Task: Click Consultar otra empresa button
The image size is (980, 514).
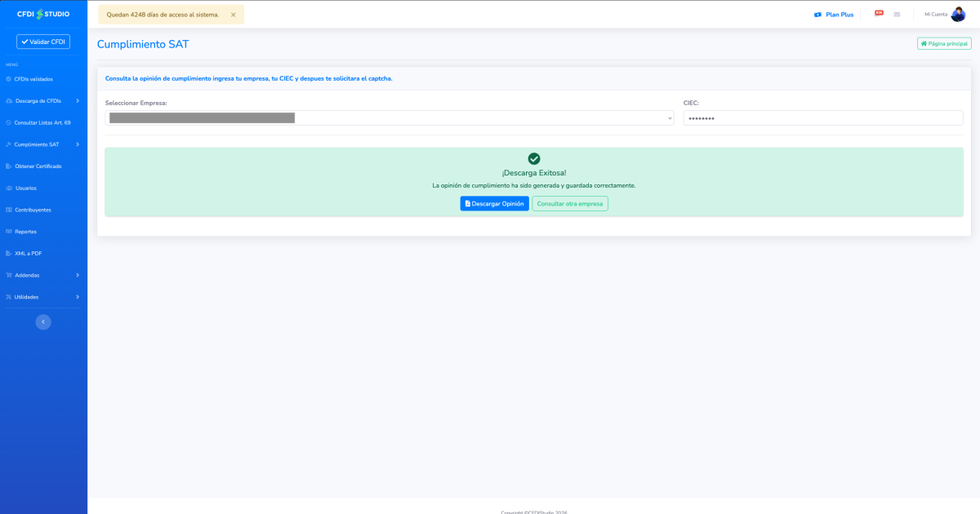Action: coord(570,204)
